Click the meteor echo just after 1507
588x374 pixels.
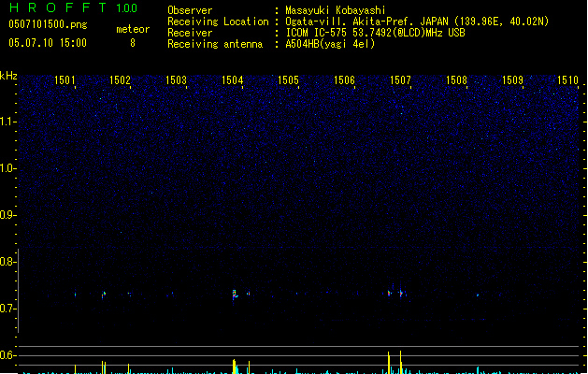(401, 293)
